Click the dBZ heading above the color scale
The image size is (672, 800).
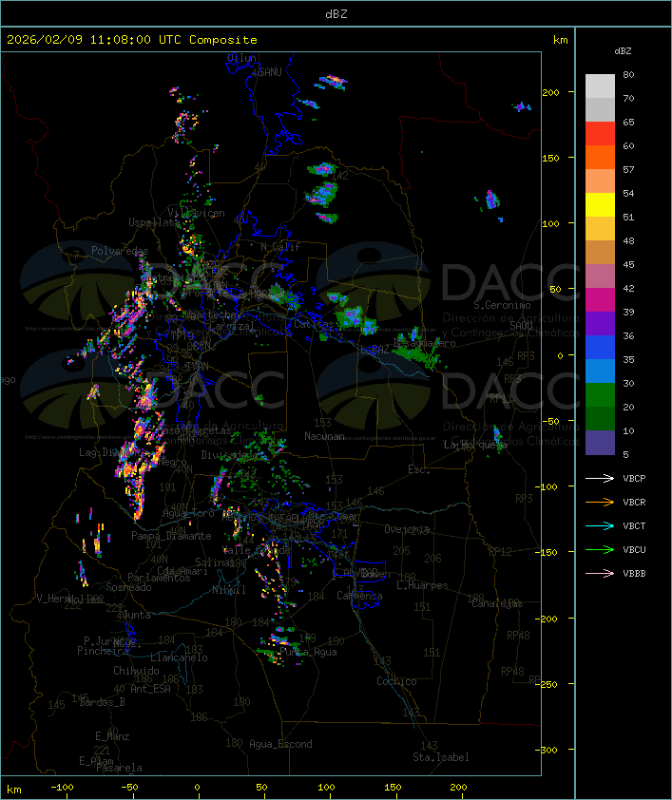[623, 51]
